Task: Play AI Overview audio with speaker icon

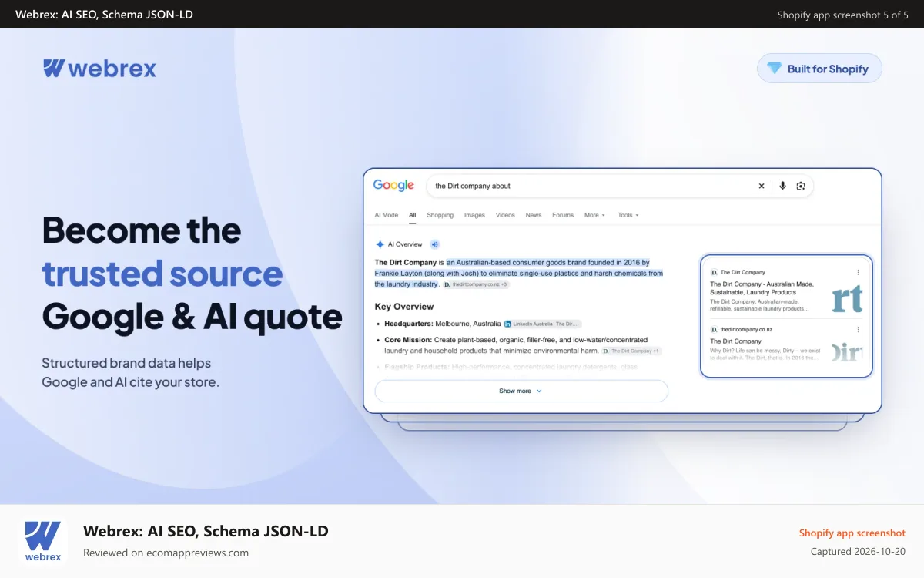Action: [x=435, y=244]
